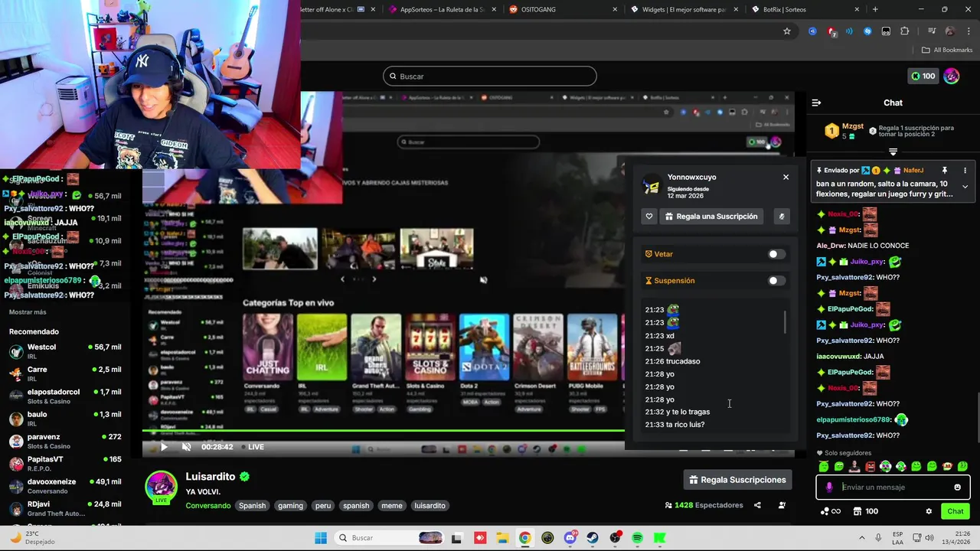Click Regala una Suscripción button
This screenshot has width=980, height=551.
point(711,217)
